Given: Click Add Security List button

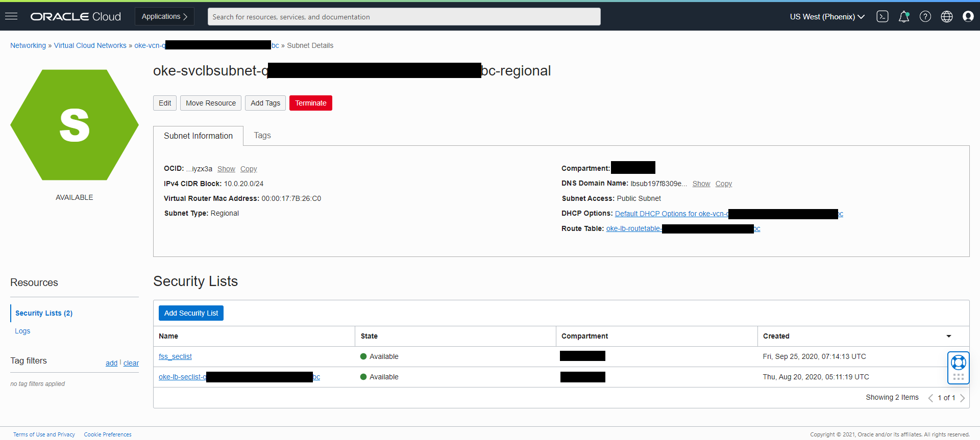Looking at the screenshot, I should click(x=191, y=313).
